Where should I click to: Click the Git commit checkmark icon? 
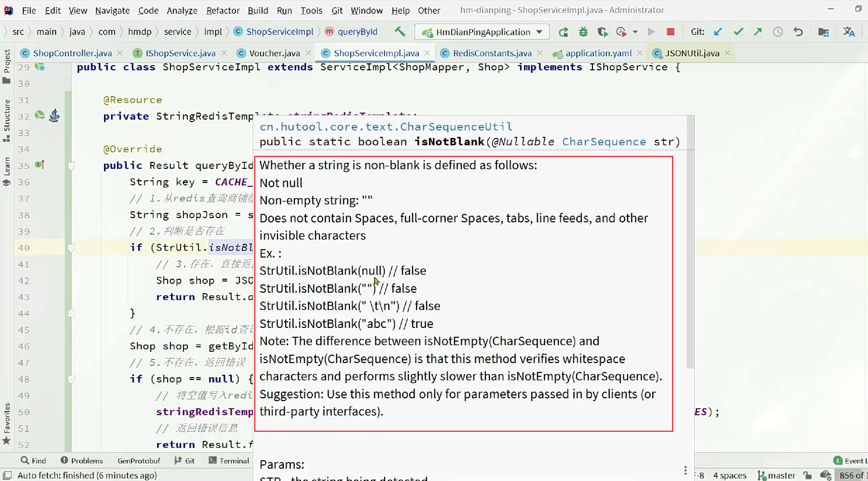tap(738, 32)
